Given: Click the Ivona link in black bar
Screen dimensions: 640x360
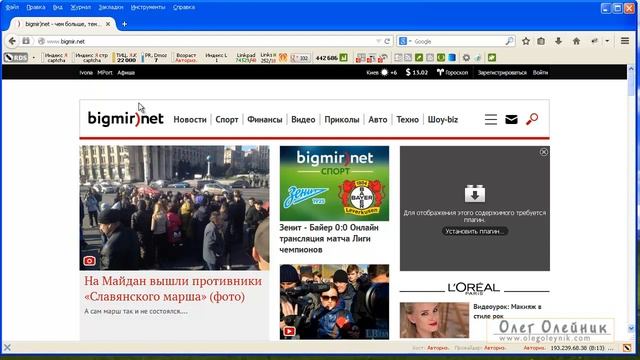Looking at the screenshot, I should [x=86, y=73].
